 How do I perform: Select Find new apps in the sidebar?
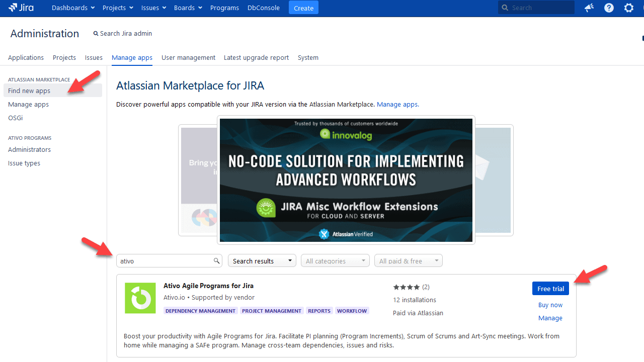pyautogui.click(x=28, y=90)
